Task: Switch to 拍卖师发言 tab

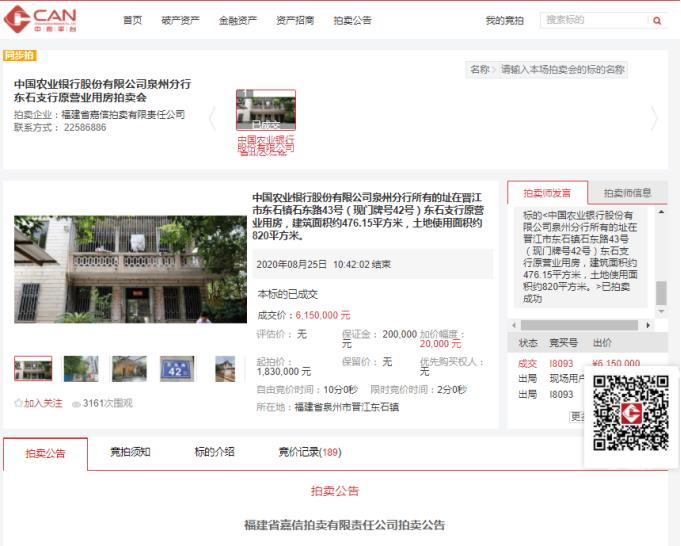Action: 547,193
